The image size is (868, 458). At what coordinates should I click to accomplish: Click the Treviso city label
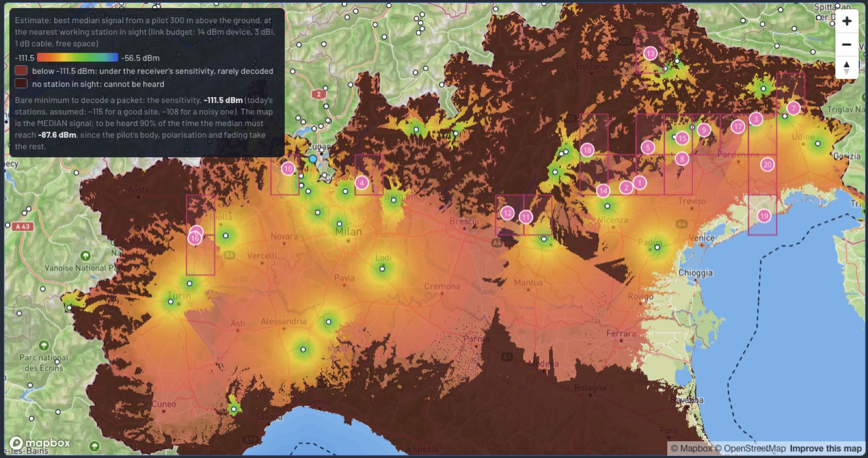click(692, 201)
